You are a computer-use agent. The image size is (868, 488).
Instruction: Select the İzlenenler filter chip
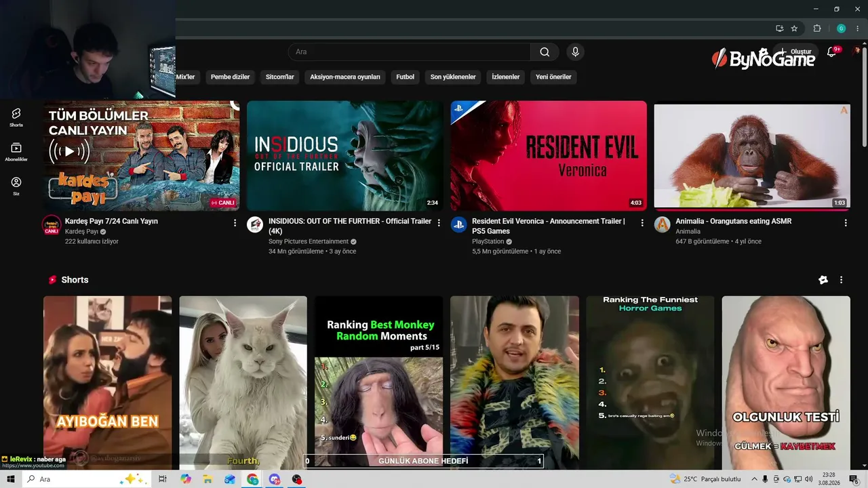click(506, 77)
